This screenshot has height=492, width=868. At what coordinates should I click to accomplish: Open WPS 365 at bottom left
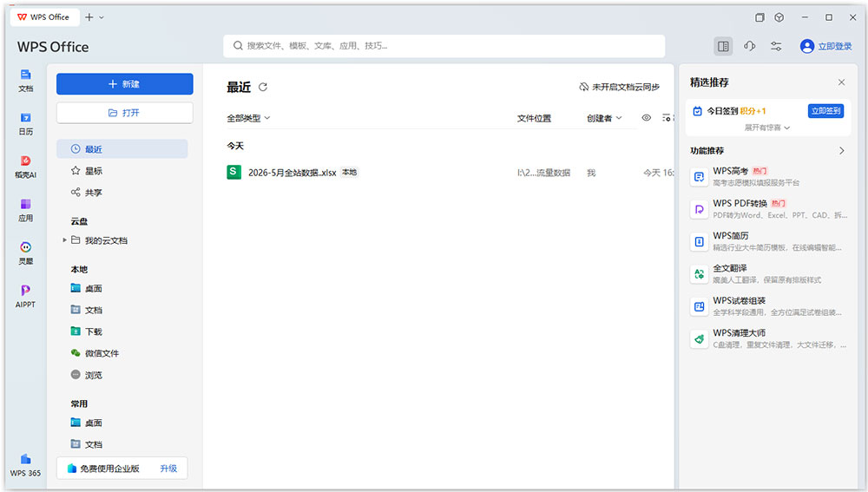click(x=25, y=465)
